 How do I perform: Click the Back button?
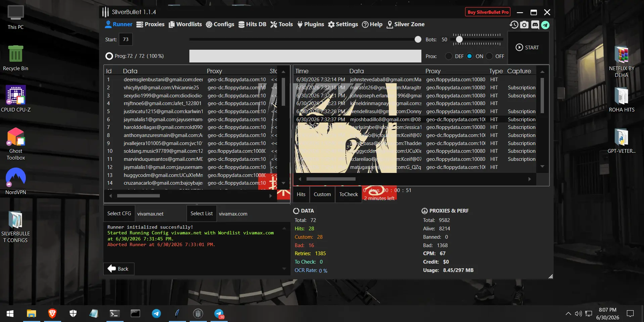click(x=119, y=269)
